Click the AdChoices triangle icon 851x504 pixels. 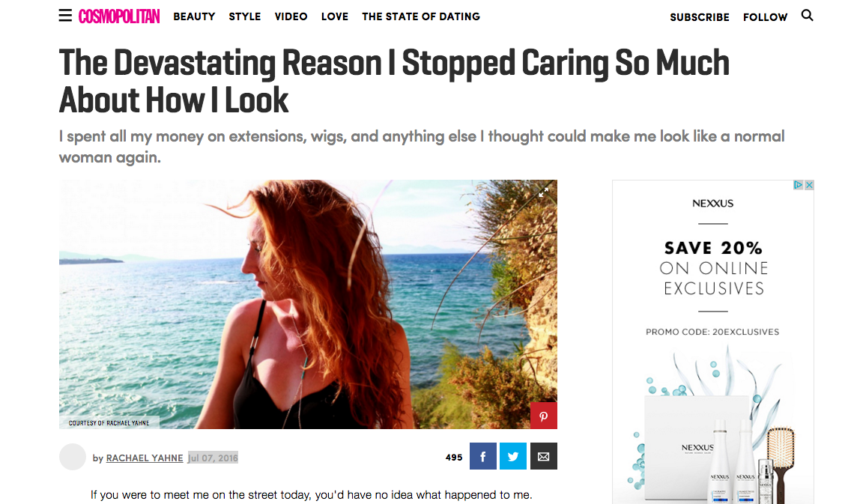[x=799, y=185]
